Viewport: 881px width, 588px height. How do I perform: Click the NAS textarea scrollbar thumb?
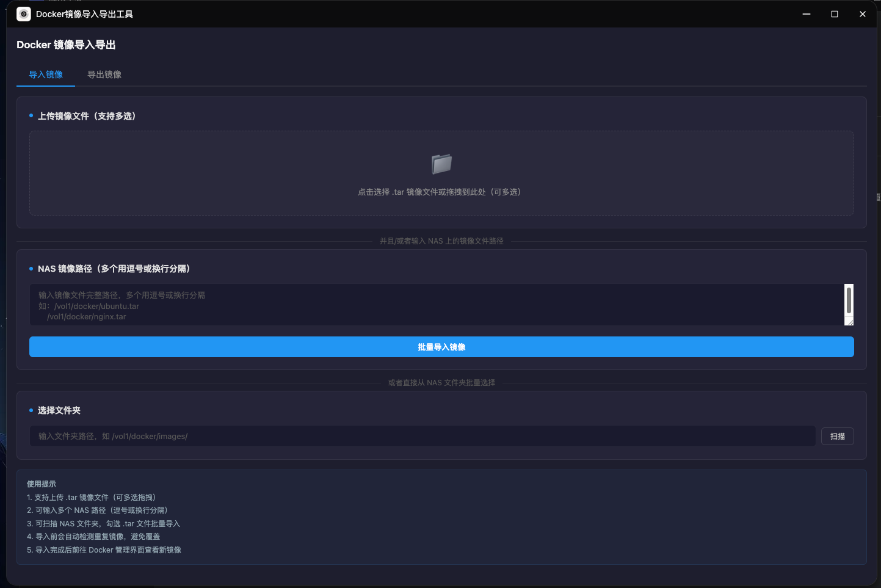(849, 300)
